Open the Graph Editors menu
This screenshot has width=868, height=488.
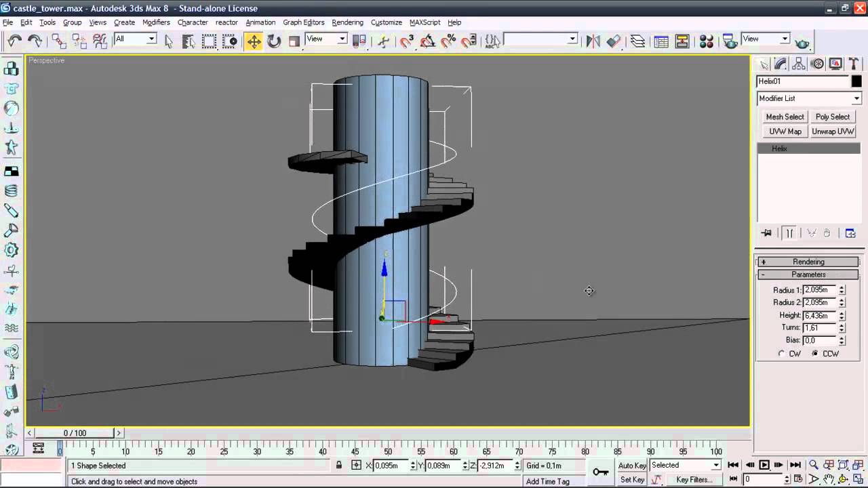(x=303, y=22)
